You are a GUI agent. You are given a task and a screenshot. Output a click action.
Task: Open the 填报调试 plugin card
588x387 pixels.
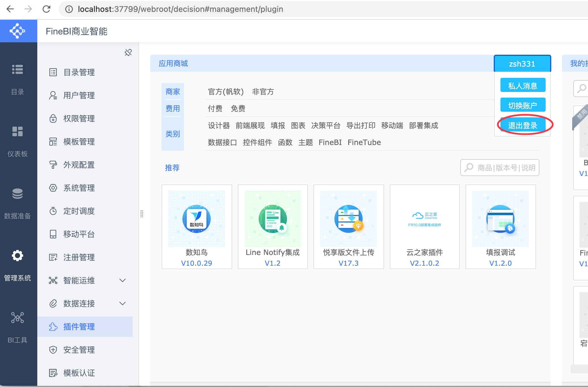pos(500,227)
